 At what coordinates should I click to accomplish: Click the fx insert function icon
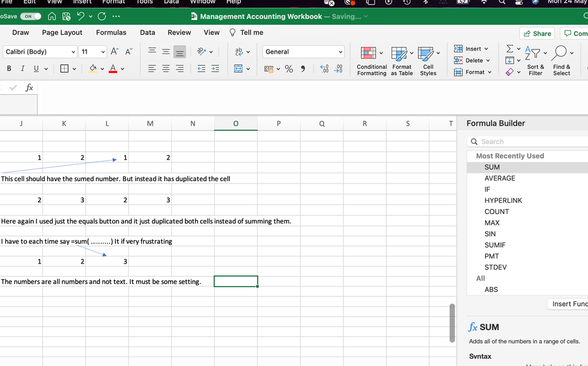(29, 87)
